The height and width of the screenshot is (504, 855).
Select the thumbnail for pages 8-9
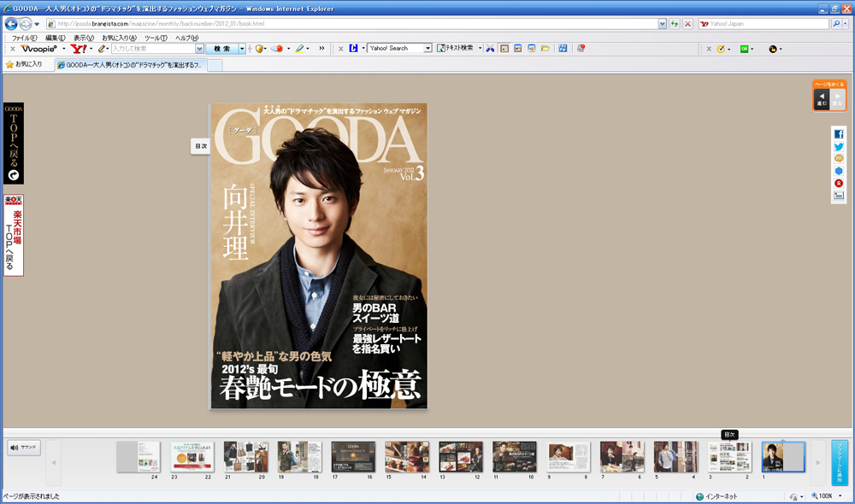[569, 457]
